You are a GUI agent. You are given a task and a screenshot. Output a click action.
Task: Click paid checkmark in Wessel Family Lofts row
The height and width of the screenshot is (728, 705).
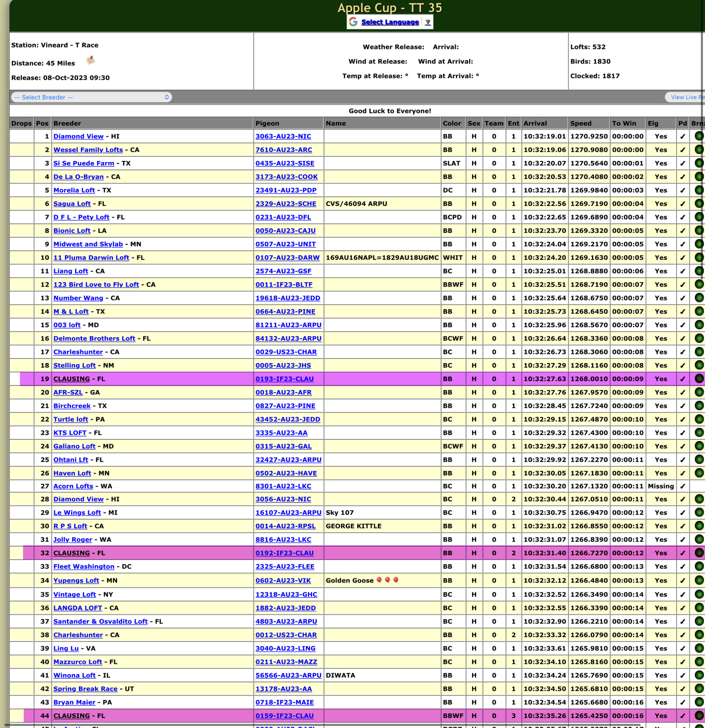tap(682, 150)
